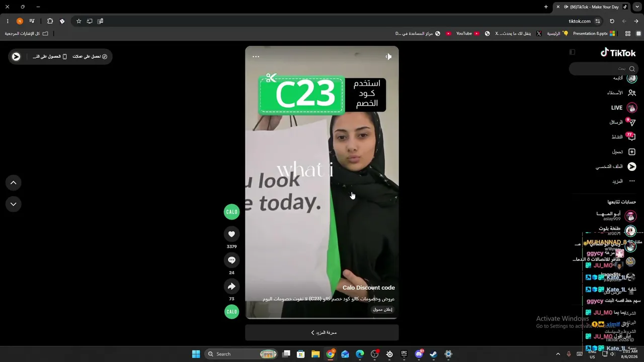Mute the video with the volume icon
This screenshot has height=362, width=644.
click(388, 57)
